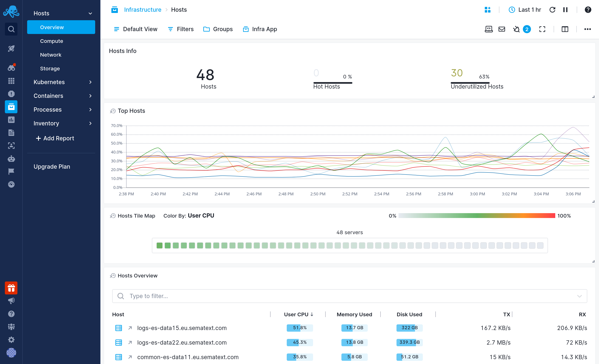Select the Containers menu item
This screenshot has height=364, width=599.
[48, 96]
